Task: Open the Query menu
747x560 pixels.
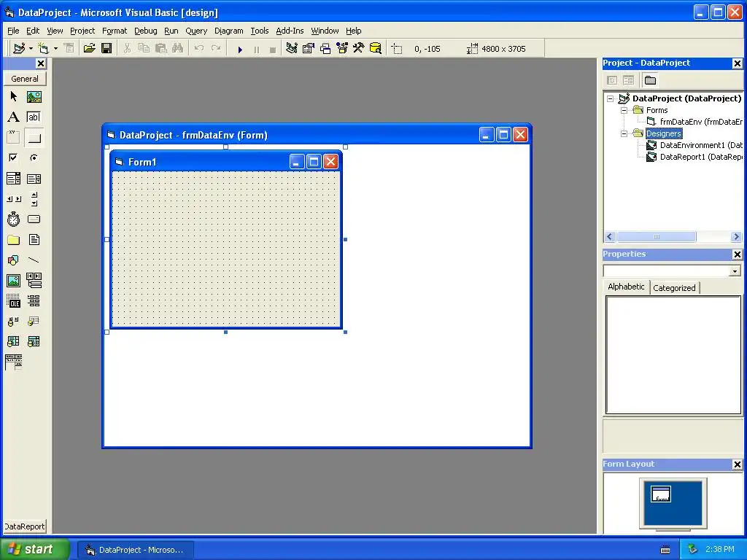Action: tap(196, 31)
